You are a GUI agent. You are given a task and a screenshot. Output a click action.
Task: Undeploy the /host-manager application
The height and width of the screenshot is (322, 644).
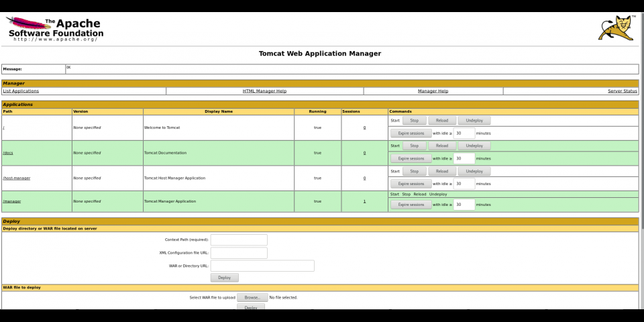[x=474, y=171]
